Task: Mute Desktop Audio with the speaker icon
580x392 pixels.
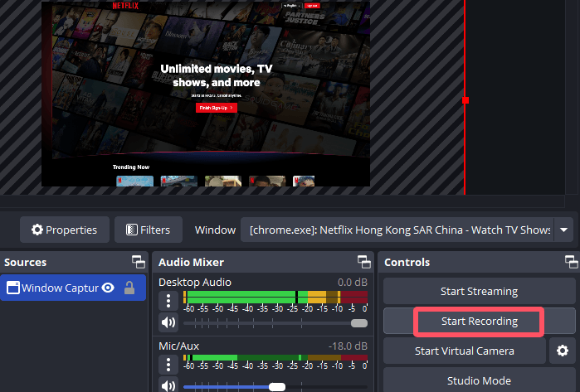Action: pyautogui.click(x=168, y=322)
